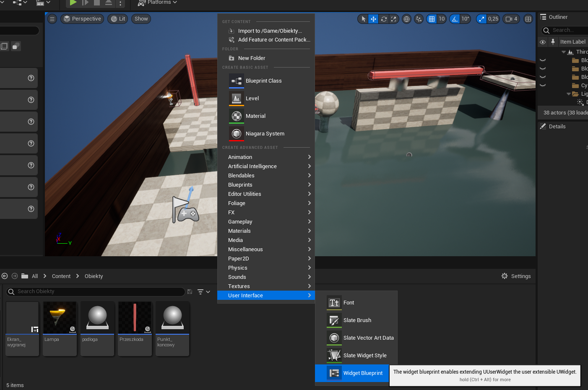Screen dimensions: 588x390
Task: Click the Play button in the toolbar
Action: pyautogui.click(x=73, y=3)
